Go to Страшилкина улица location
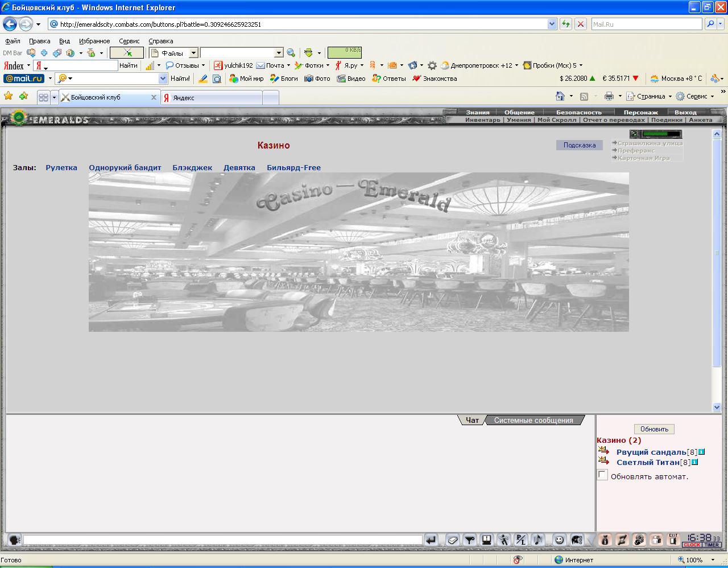 coord(650,143)
